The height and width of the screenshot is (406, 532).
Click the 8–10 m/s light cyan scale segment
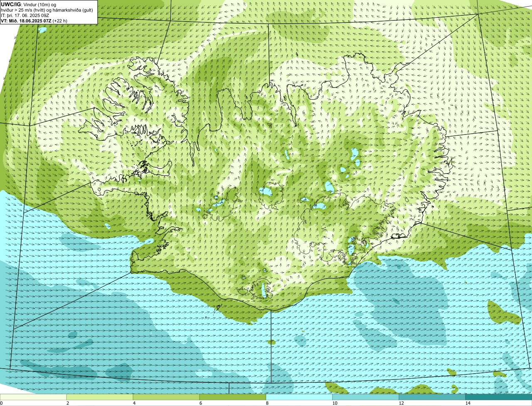[x=299, y=397]
